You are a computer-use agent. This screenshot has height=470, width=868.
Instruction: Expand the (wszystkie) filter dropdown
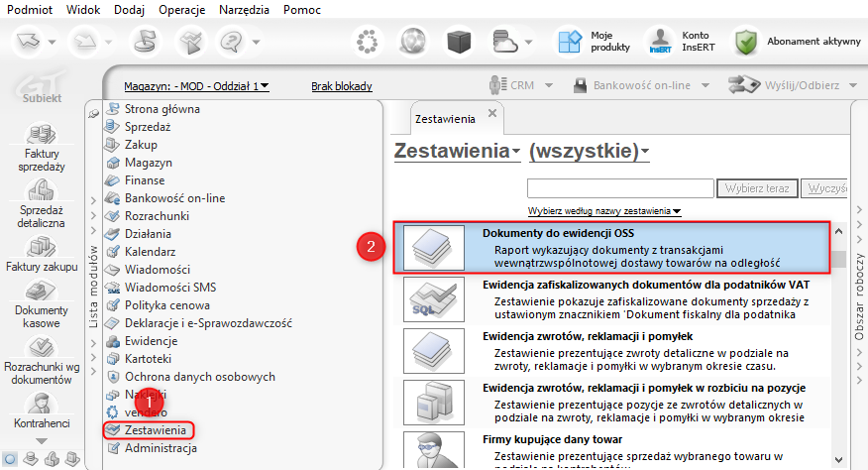coord(589,151)
